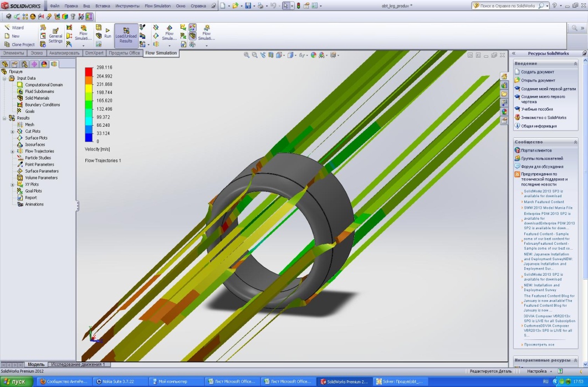The width and height of the screenshot is (588, 387).
Task: Launch the Flow Simulation Wizard
Action: (x=14, y=28)
